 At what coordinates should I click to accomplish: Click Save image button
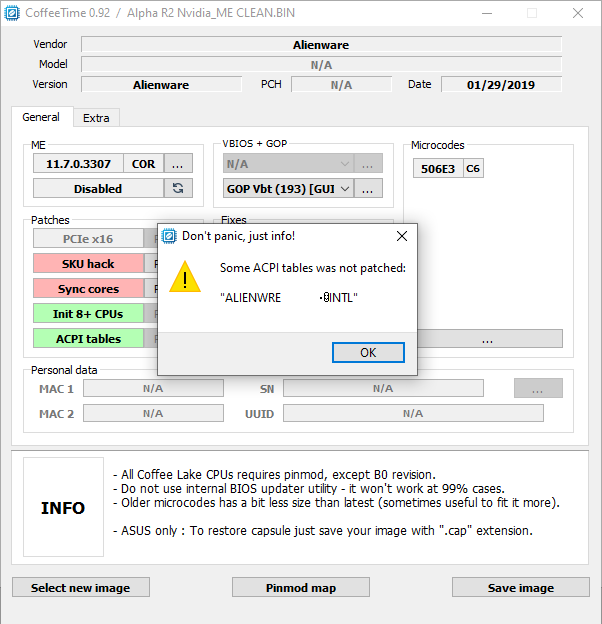click(521, 587)
